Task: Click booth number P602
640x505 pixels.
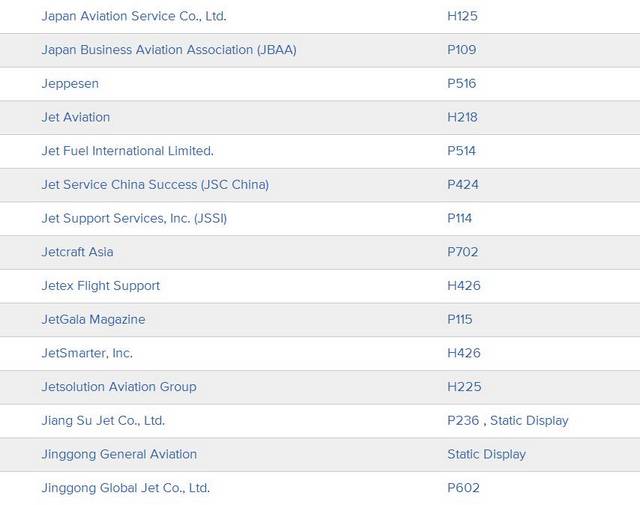Action: pyautogui.click(x=463, y=488)
